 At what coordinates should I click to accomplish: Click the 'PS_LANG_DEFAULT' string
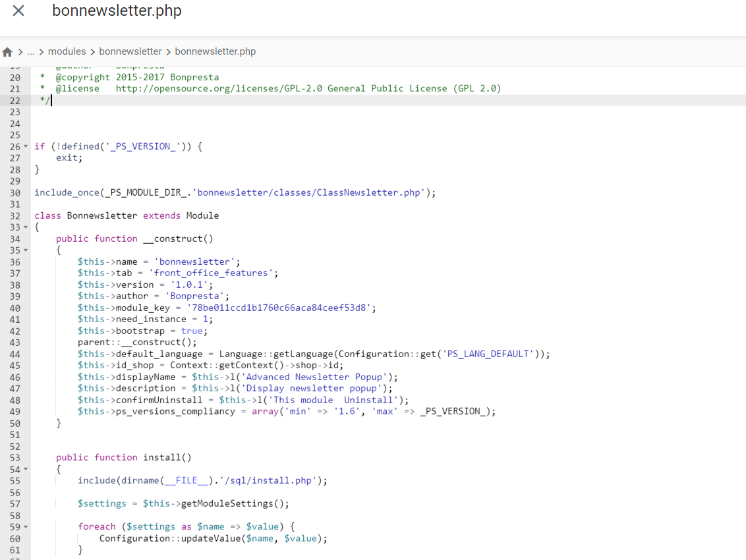click(x=488, y=354)
